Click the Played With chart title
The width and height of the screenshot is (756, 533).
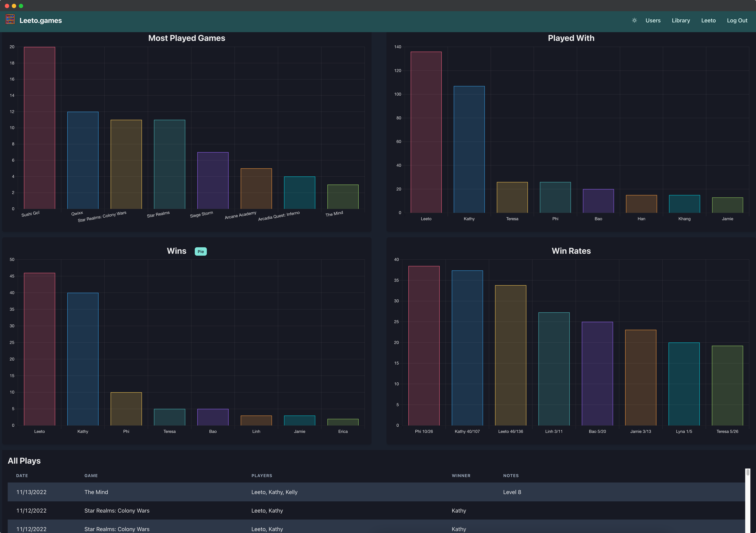571,38
